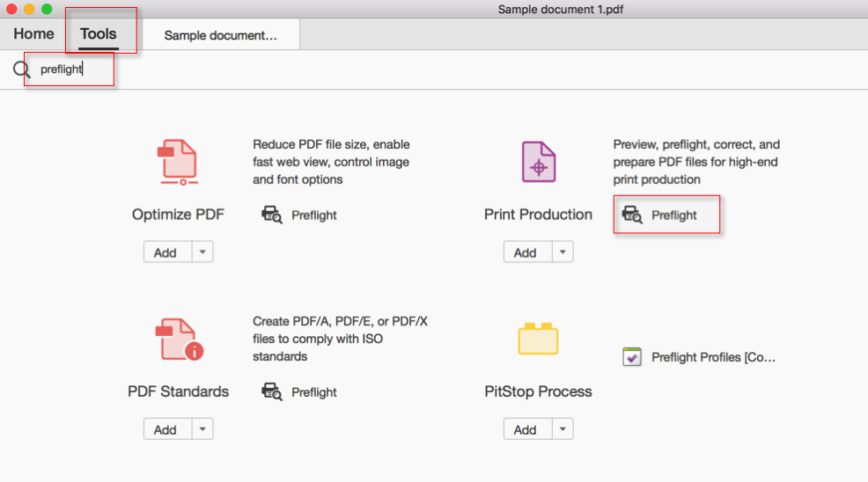Click the PitStop Process tool icon
The height and width of the screenshot is (482, 868).
539,340
